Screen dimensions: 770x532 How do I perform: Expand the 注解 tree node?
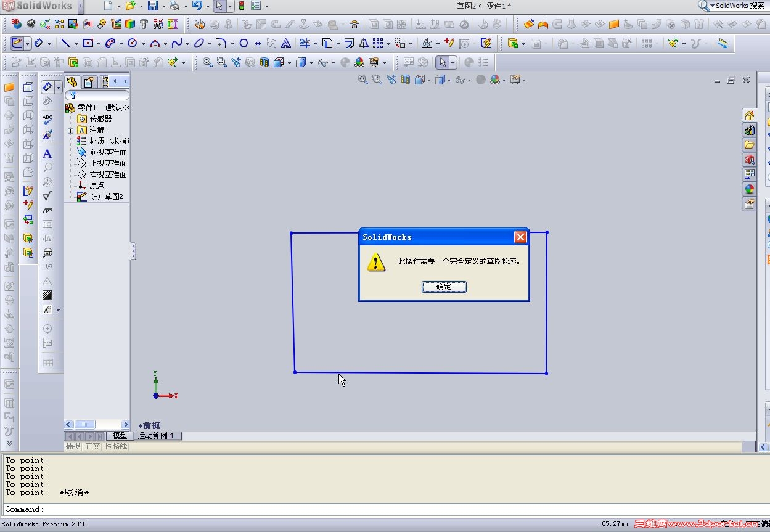coord(70,131)
